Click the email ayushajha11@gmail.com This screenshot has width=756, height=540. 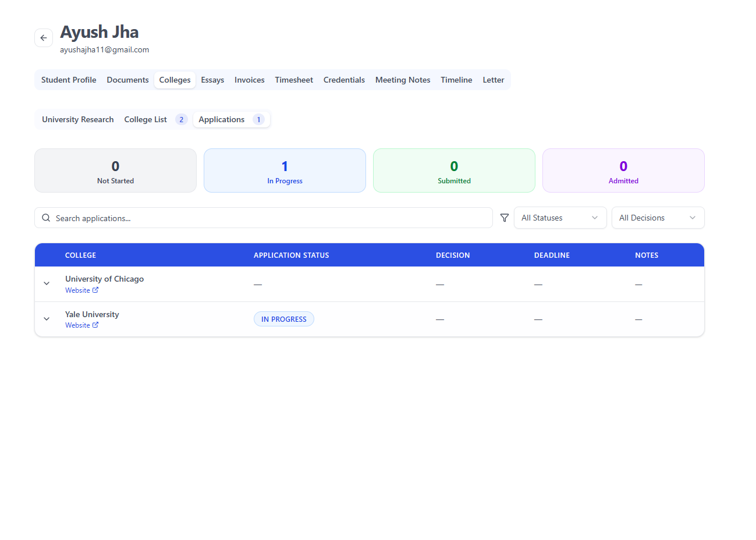[x=105, y=50]
